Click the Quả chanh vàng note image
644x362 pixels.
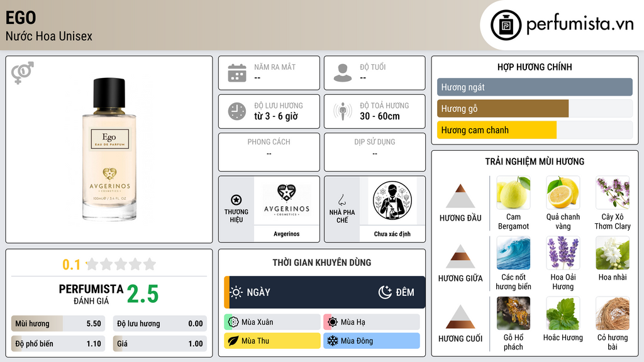point(563,192)
